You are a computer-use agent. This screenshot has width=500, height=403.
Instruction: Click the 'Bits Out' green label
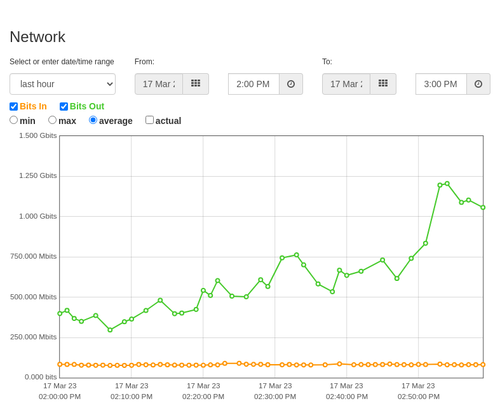tap(87, 106)
